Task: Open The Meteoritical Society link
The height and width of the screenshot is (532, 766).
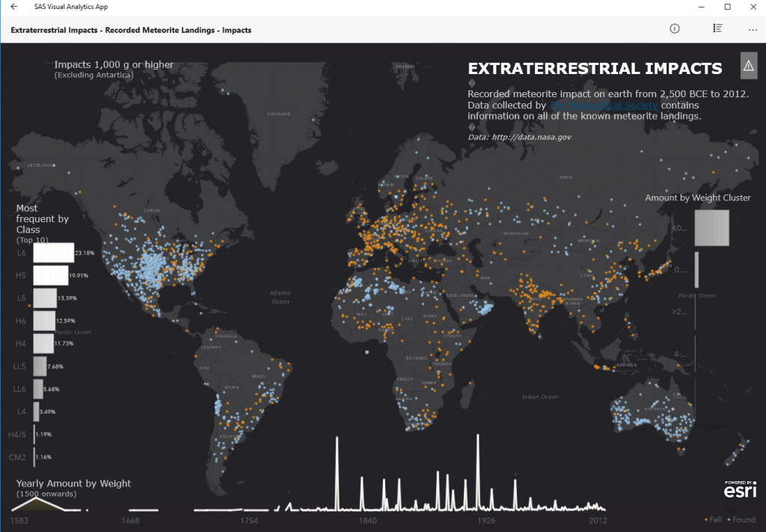Action: (x=603, y=106)
